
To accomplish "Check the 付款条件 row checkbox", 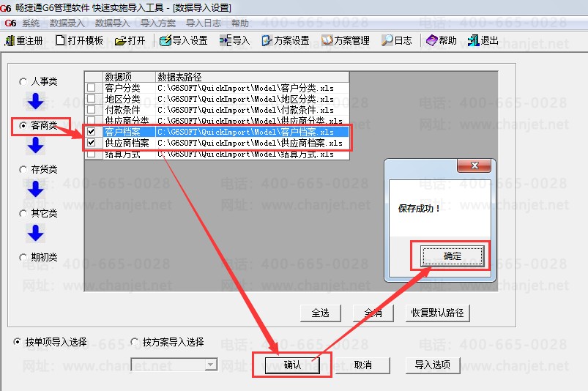I will click(91, 110).
